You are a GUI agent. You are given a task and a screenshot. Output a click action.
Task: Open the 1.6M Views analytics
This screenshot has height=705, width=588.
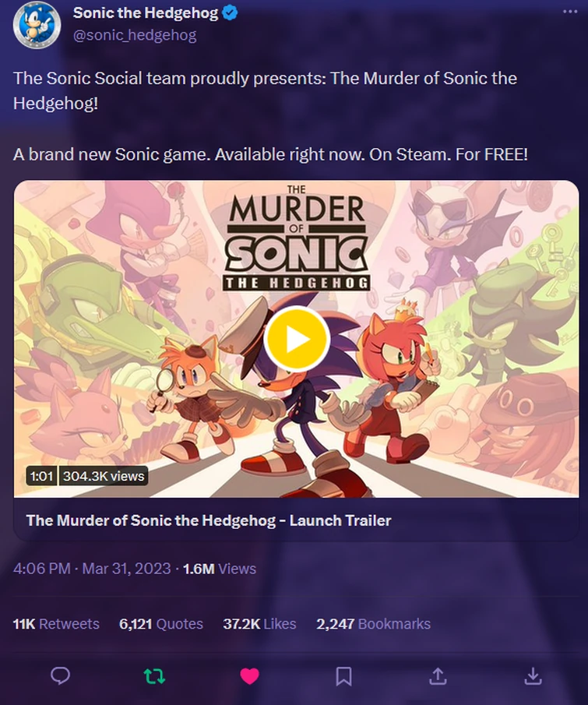(220, 569)
